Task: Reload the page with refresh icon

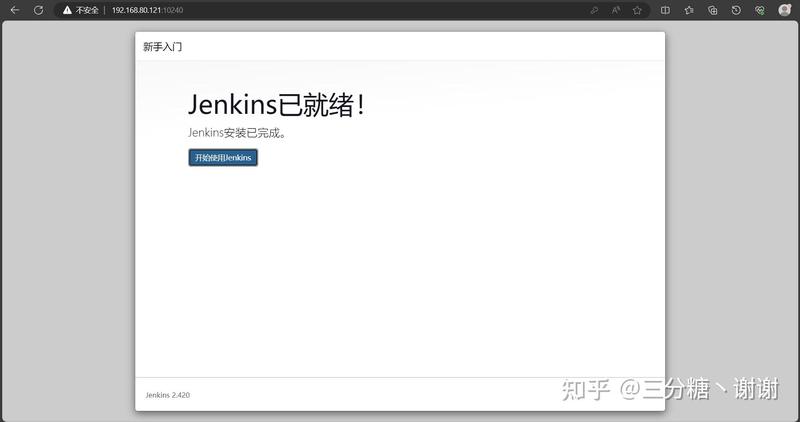Action: (x=38, y=10)
